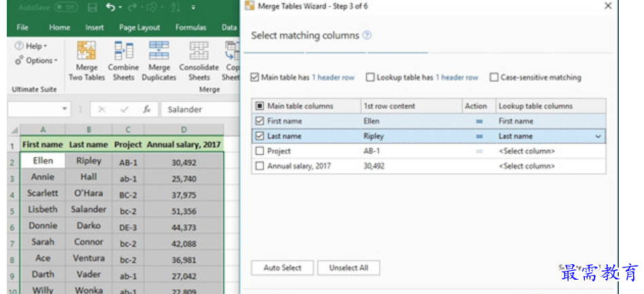644x294 pixels.
Task: Click the equals action icon in Project row
Action: 479,151
